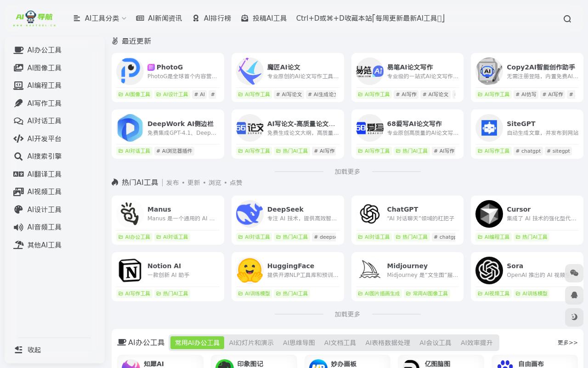The height and width of the screenshot is (368, 588).
Task: Click the 自由画布 paw icon
Action: click(505, 364)
